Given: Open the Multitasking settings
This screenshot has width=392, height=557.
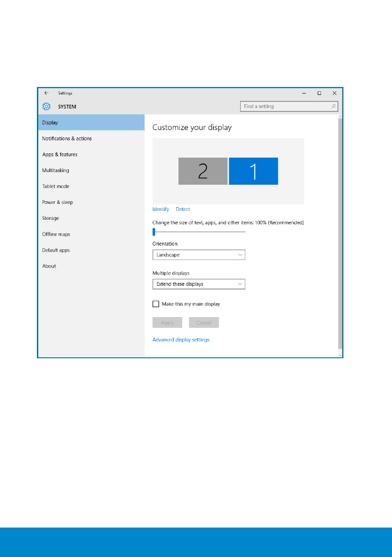Looking at the screenshot, I should pyautogui.click(x=56, y=170).
